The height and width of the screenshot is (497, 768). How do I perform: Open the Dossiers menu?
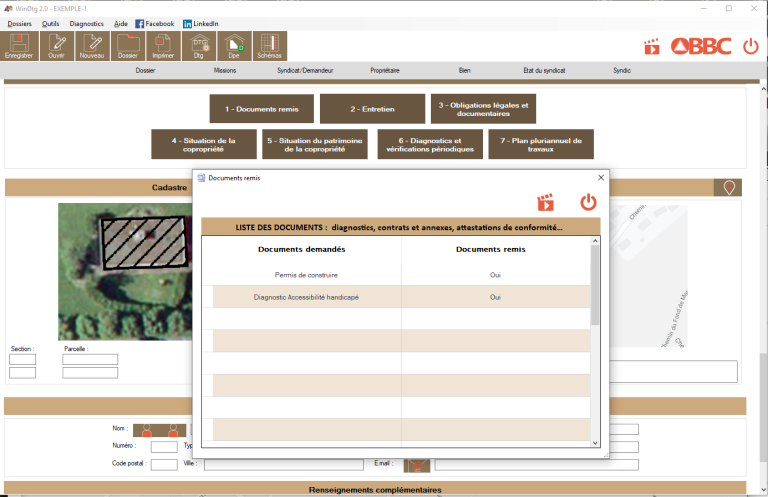(x=20, y=24)
